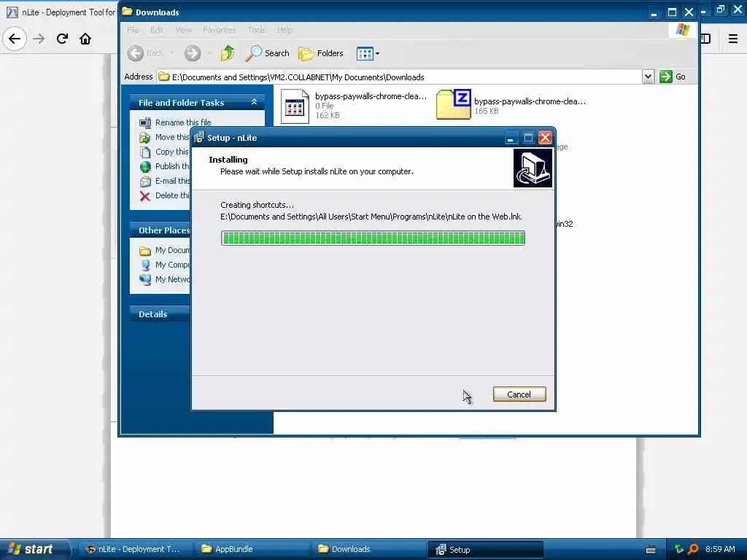This screenshot has height=560, width=747.
Task: Reload the nLite browser page
Action: click(63, 39)
